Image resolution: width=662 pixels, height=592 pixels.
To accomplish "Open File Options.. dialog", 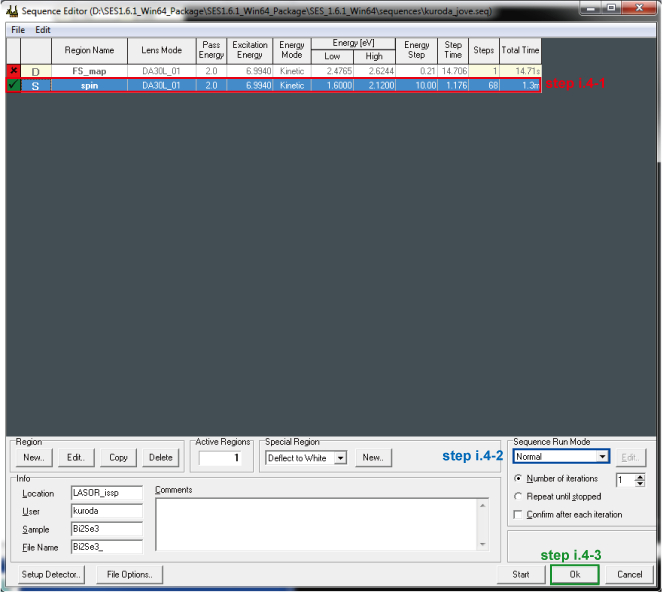I will [129, 575].
